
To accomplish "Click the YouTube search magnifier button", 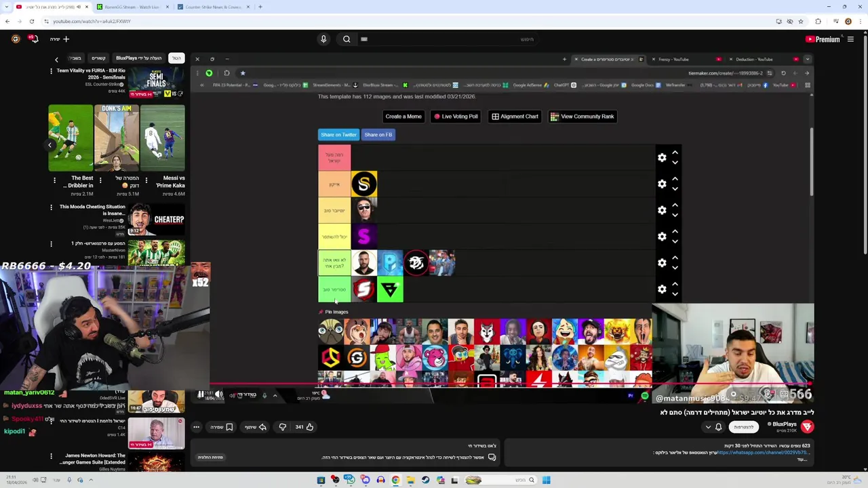I will (x=347, y=39).
